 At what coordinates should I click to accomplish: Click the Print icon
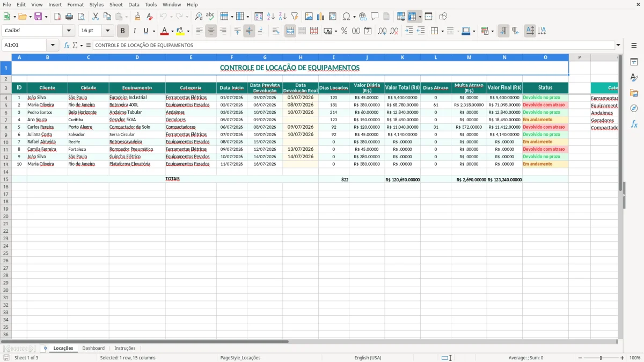pyautogui.click(x=69, y=17)
